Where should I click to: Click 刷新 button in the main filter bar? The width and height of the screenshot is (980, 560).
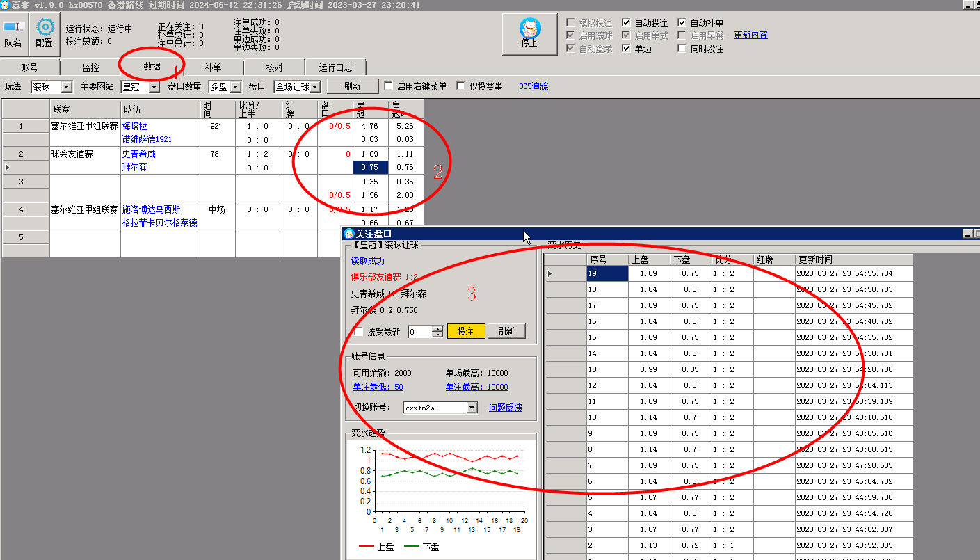[x=353, y=86]
